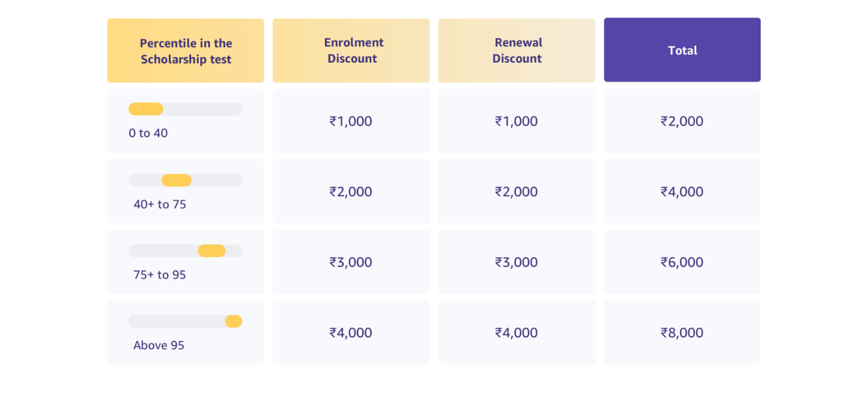Click the "0 to 40" label text
This screenshot has width=868, height=394.
(148, 133)
